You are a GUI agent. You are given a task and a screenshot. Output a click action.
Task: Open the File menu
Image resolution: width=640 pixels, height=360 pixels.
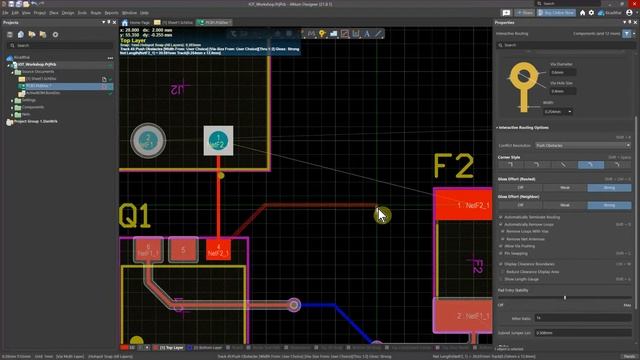5,13
